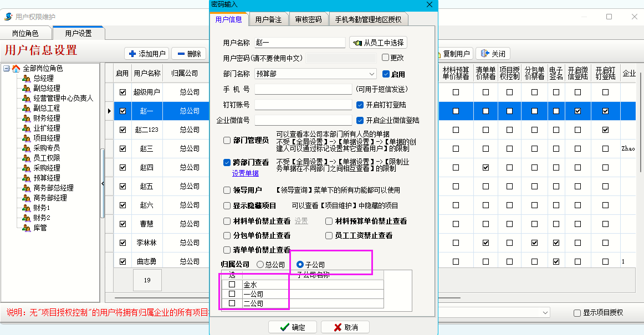Click the 关闭 door icon button

(x=485, y=54)
